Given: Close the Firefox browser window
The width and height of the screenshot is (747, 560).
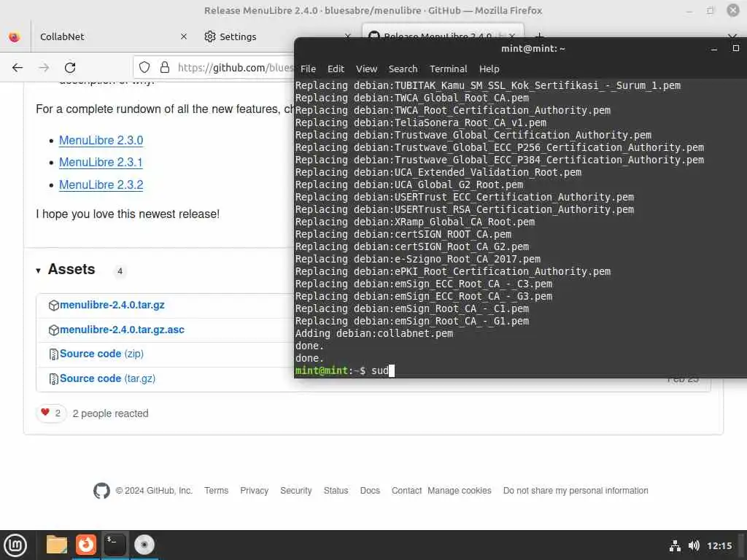Looking at the screenshot, I should point(732,10).
